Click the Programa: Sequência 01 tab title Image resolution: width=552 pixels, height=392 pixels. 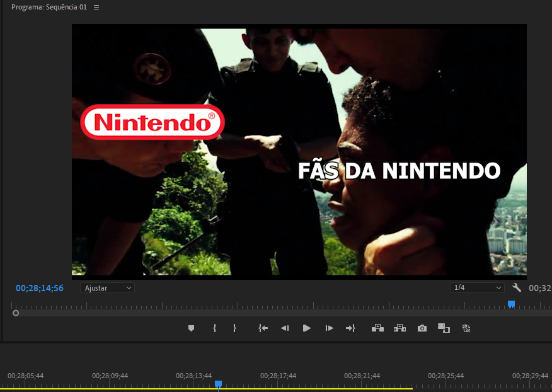click(x=49, y=7)
